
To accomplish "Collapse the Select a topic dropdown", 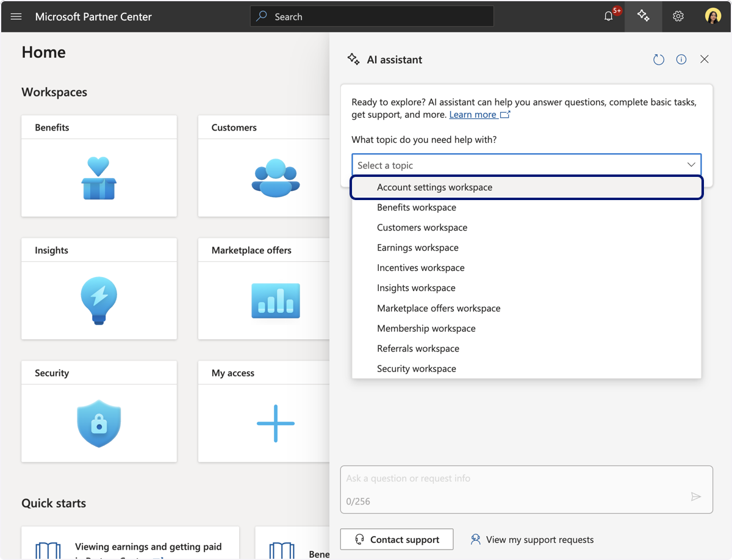I will click(691, 165).
